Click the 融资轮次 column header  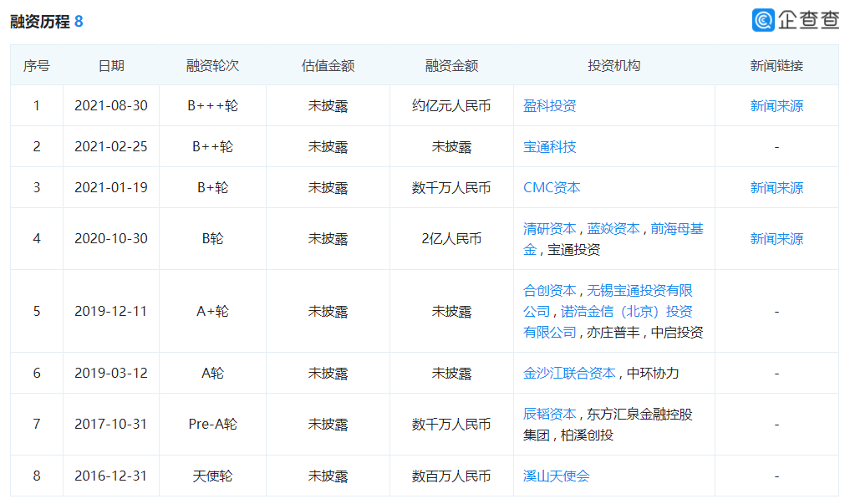(x=212, y=65)
